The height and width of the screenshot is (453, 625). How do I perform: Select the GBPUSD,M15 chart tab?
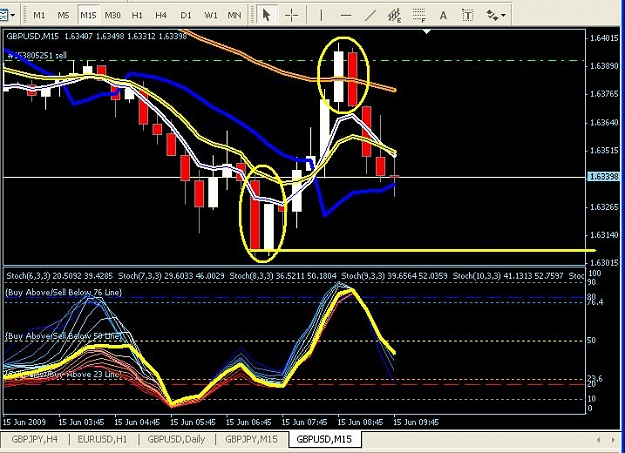[x=324, y=439]
